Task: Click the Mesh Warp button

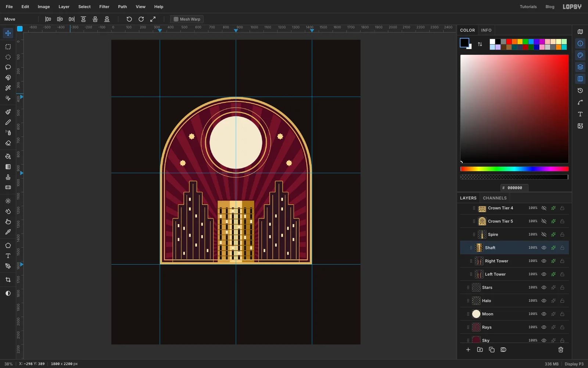Action: pyautogui.click(x=187, y=19)
